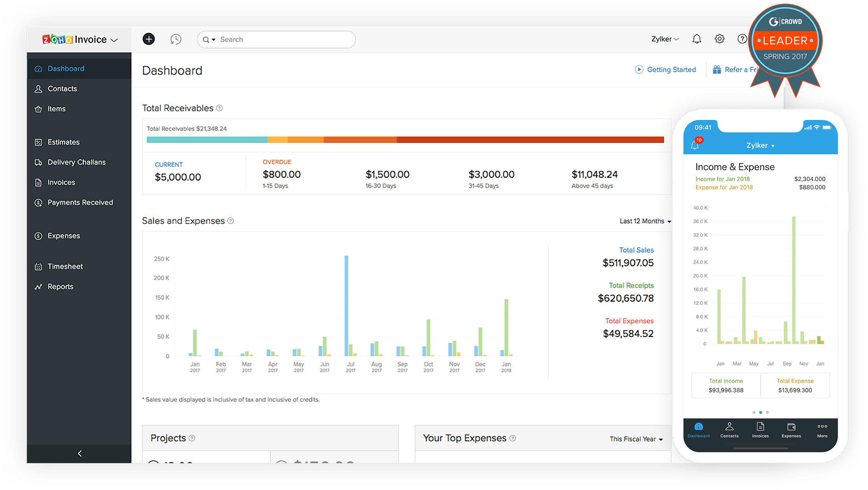Viewport: 868px width, 490px height.
Task: Open the Items section
Action: coord(56,108)
